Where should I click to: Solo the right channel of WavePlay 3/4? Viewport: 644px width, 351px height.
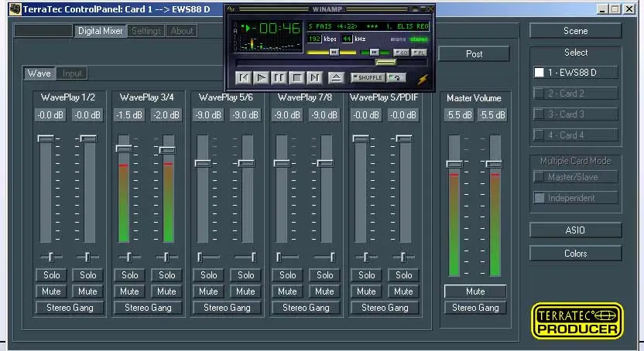(166, 275)
